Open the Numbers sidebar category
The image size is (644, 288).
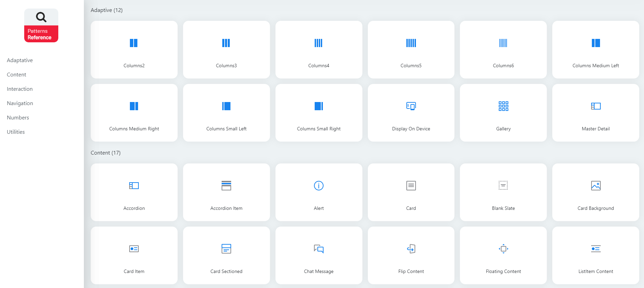click(x=18, y=118)
